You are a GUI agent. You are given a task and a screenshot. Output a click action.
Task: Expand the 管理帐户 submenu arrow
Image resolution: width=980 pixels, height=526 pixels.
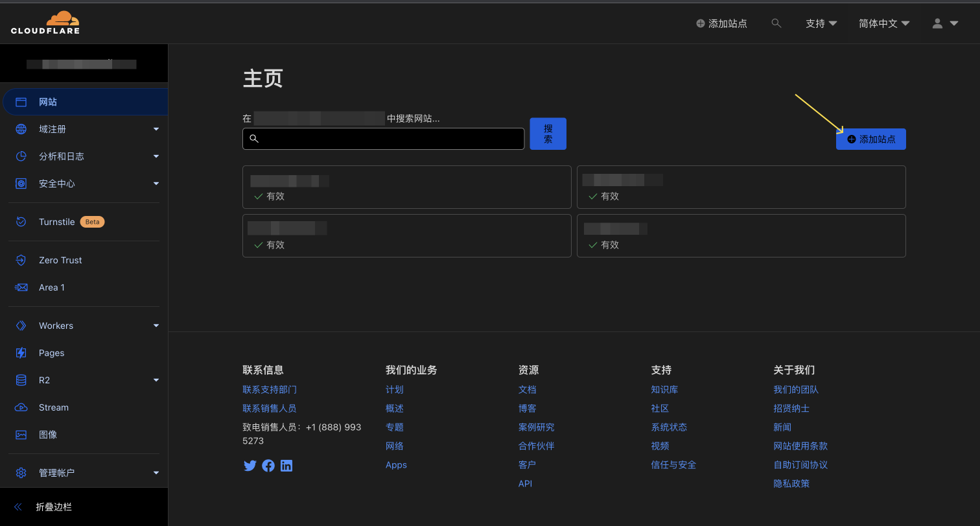click(156, 473)
